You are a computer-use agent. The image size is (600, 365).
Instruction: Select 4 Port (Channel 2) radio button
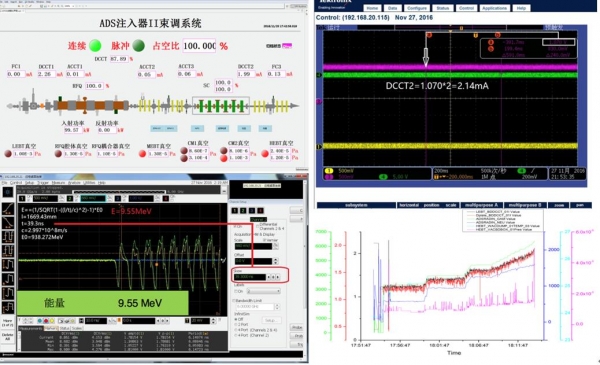[236, 335]
